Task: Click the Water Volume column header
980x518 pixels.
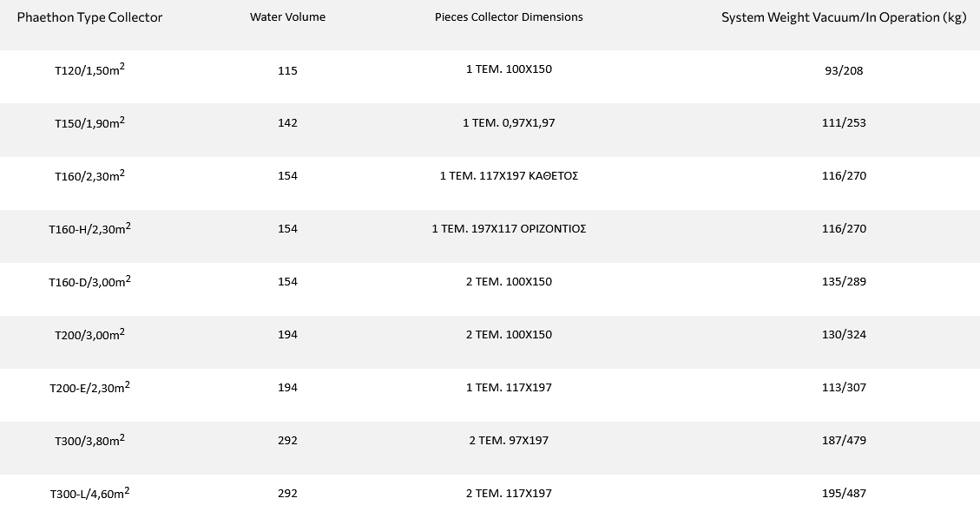Action: click(287, 17)
